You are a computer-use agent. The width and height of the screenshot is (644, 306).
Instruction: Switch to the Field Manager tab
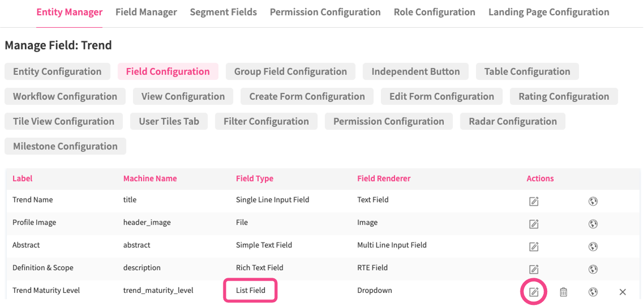coord(146,12)
